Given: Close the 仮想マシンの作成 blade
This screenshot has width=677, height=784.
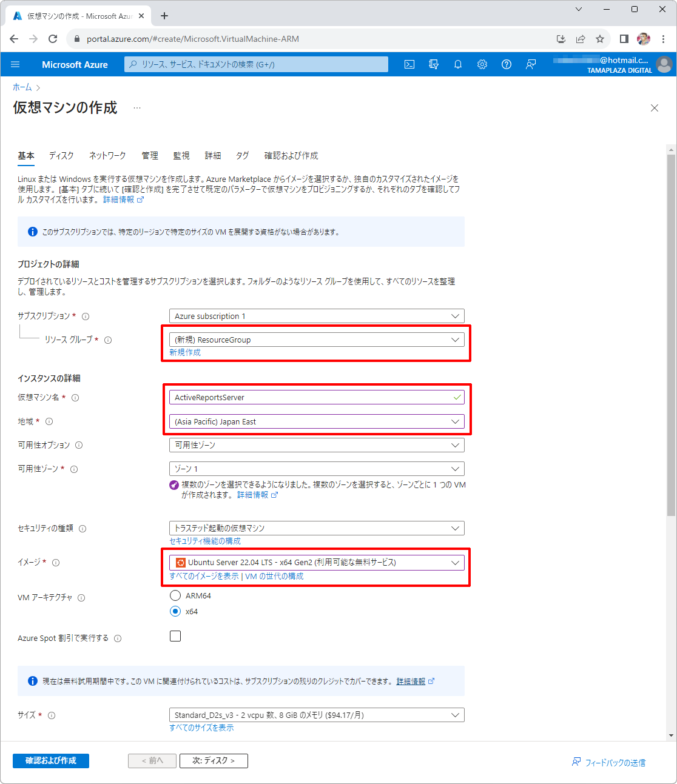Looking at the screenshot, I should click(655, 108).
